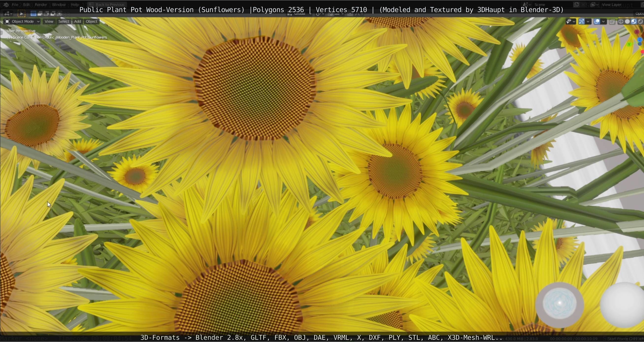
Task: Open the object visibility and selectability eye dropdown
Action: [x=571, y=21]
